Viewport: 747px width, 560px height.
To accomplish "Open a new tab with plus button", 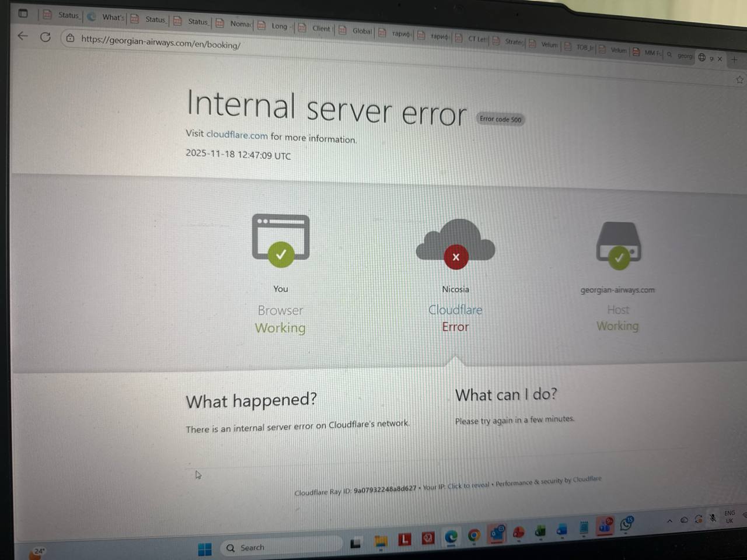I will (734, 60).
